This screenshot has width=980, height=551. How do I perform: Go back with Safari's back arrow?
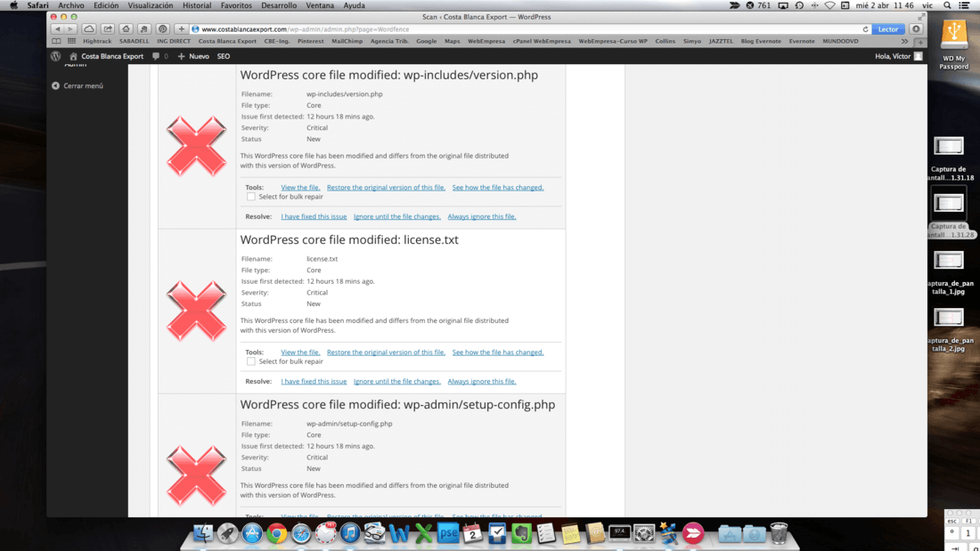(58, 29)
